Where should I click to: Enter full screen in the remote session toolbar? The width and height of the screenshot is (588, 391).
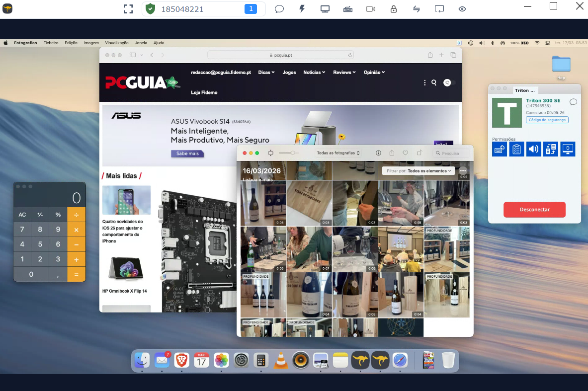pos(128,9)
